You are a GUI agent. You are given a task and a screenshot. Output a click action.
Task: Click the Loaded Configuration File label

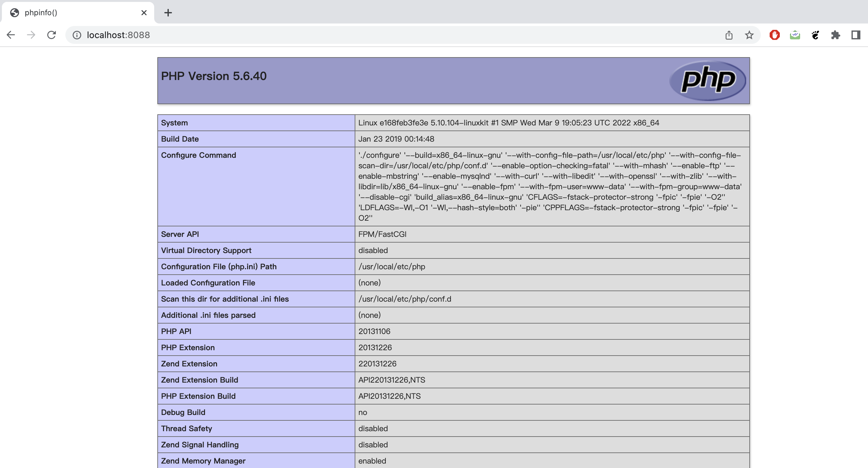coord(208,283)
